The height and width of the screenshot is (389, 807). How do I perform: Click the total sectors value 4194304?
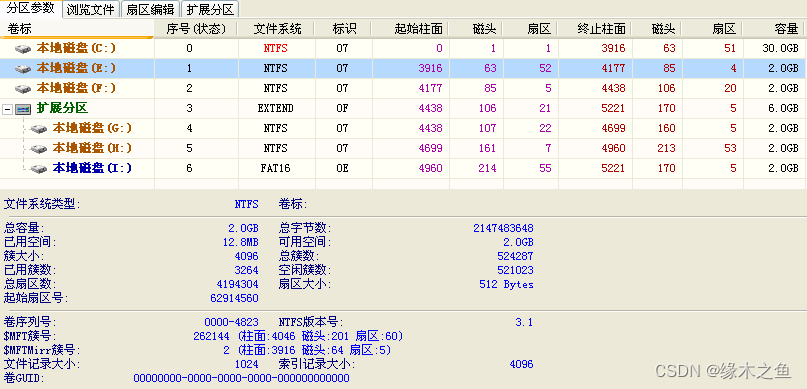tap(237, 284)
